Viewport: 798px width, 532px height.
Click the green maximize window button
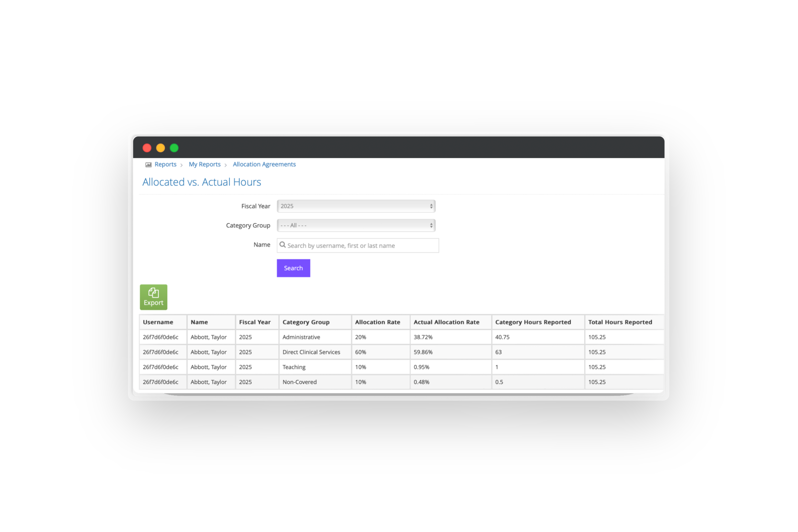coord(174,148)
